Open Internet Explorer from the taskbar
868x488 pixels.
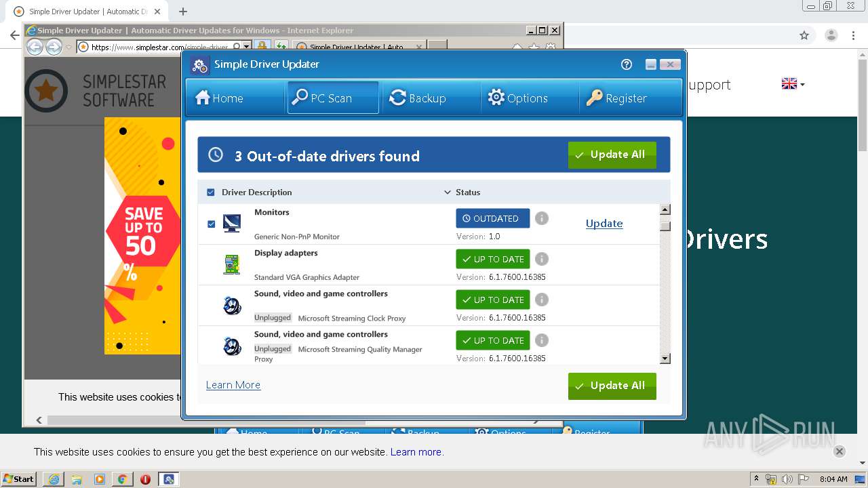point(54,479)
